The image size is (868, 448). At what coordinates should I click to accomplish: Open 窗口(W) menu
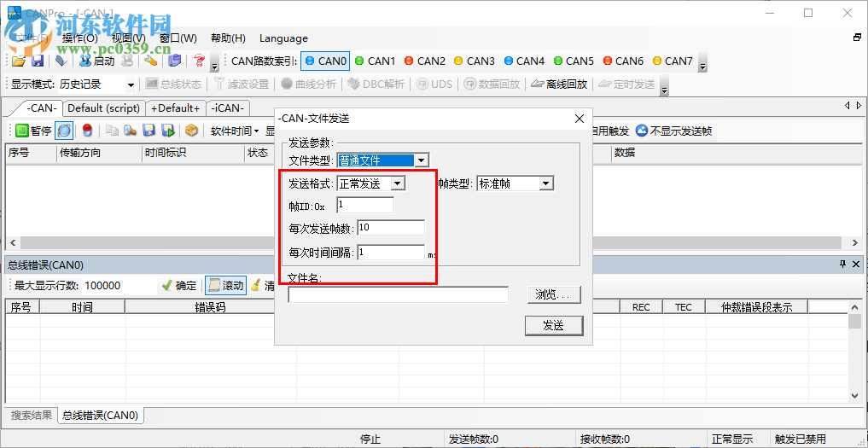point(178,38)
